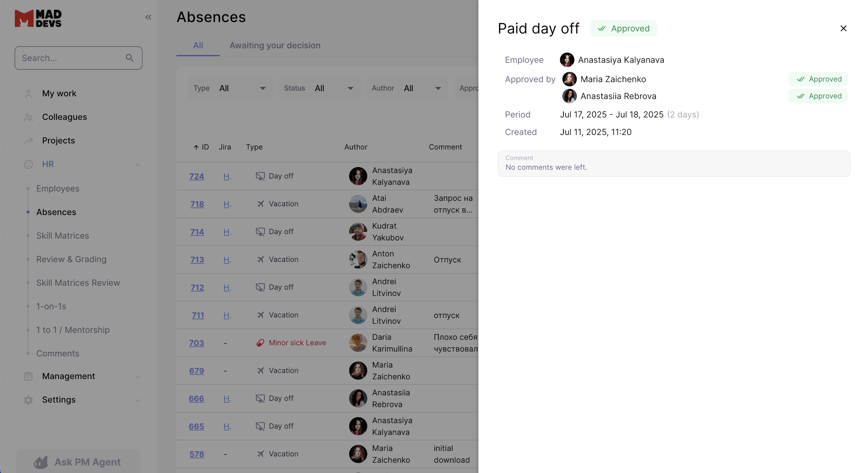Click Anastasiya Kalyanava's avatar in Employee field

coord(567,60)
